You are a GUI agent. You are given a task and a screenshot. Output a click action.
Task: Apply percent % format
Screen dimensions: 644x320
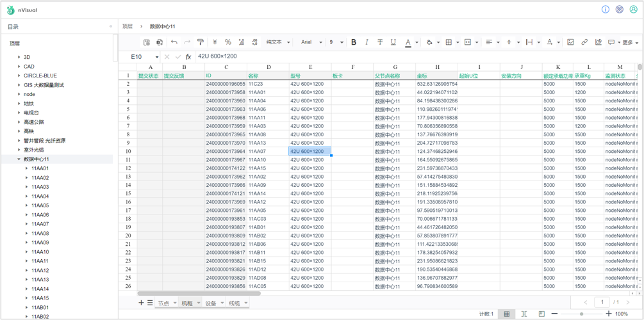pyautogui.click(x=228, y=42)
